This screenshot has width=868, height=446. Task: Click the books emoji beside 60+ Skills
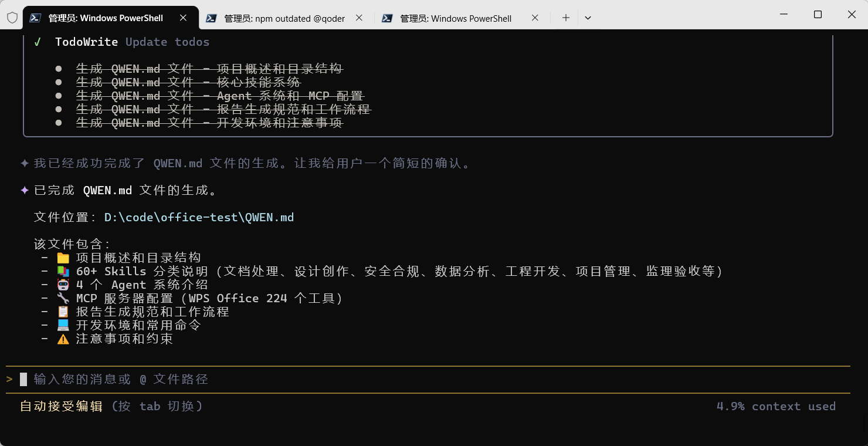click(x=63, y=271)
